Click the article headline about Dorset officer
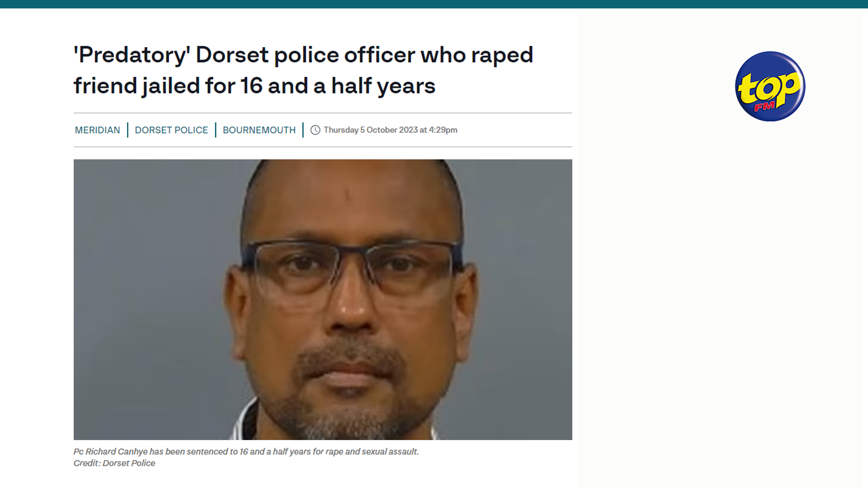Viewport: 868px width, 488px height. pos(303,70)
